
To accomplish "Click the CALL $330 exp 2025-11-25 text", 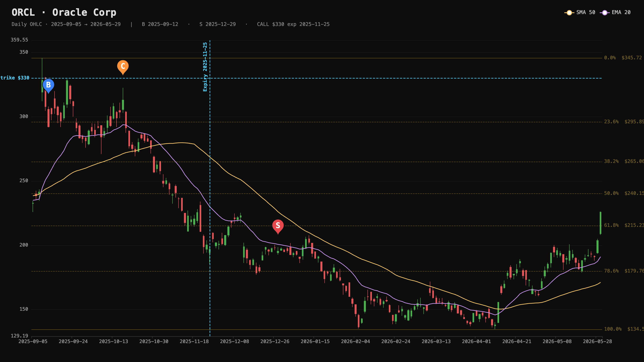I will [293, 24].
